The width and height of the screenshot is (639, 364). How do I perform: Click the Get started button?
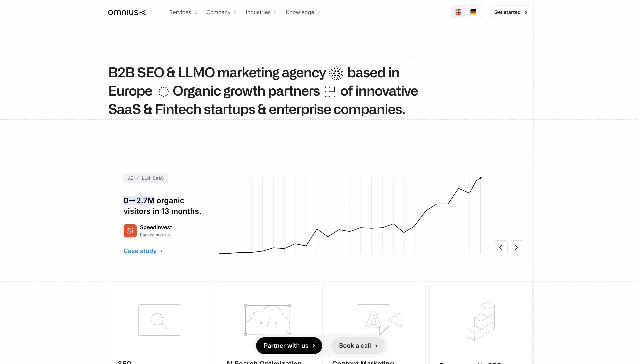pos(510,12)
